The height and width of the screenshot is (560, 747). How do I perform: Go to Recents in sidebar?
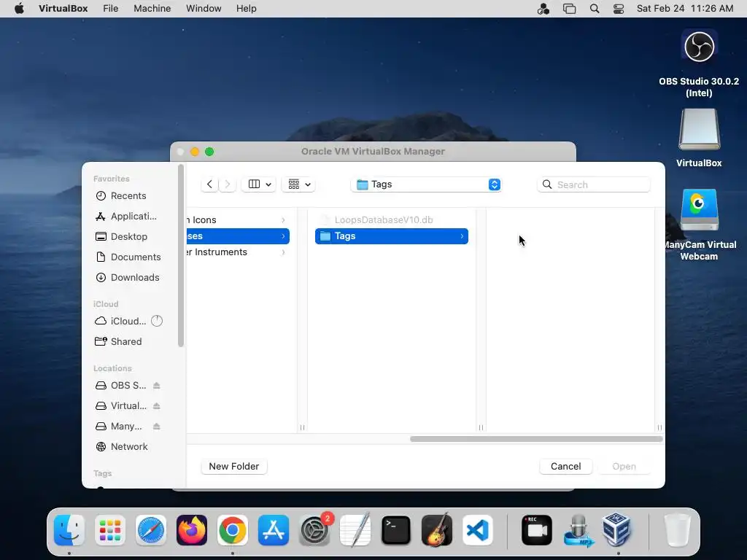click(x=128, y=195)
